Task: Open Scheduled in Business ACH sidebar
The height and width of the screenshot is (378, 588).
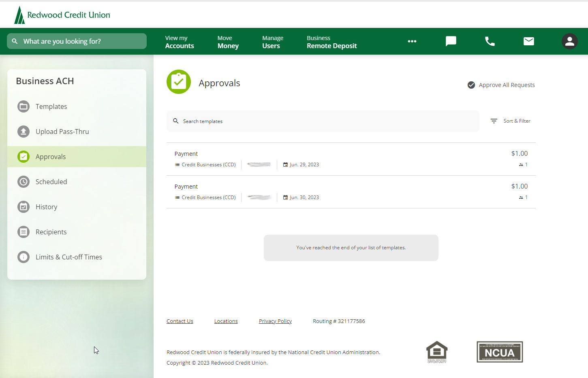Action: [x=77, y=182]
